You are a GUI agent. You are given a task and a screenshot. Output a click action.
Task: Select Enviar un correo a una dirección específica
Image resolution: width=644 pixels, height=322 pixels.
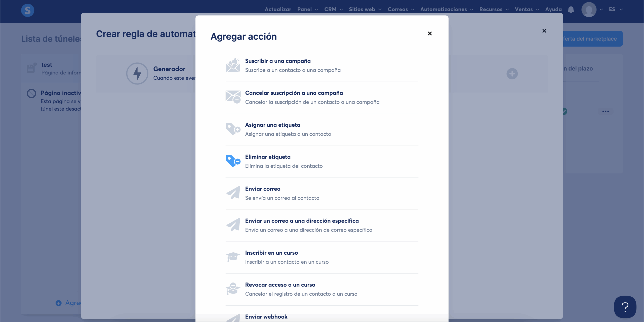pyautogui.click(x=322, y=225)
